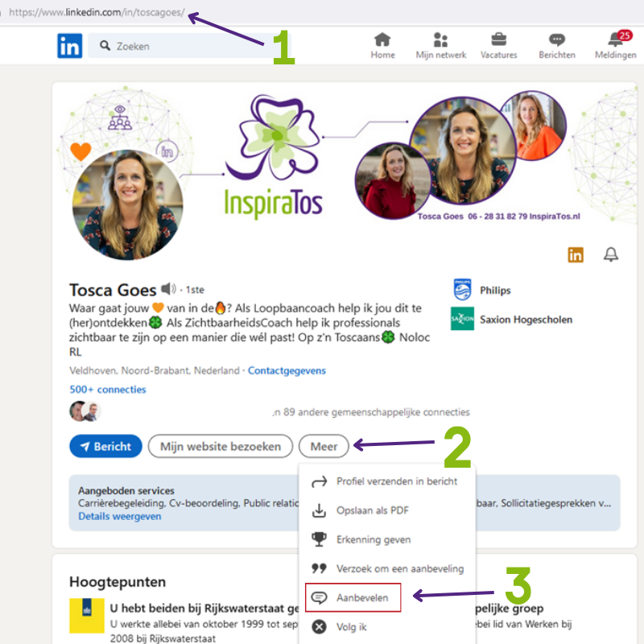Open Details weergeven under Aangeboden services
This screenshot has height=644, width=644.
[119, 516]
